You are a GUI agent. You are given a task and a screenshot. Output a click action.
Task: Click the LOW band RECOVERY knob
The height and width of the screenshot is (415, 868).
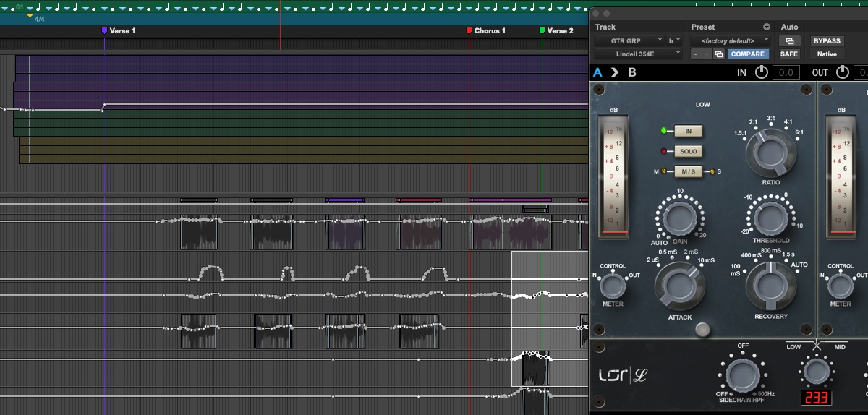pyautogui.click(x=770, y=286)
